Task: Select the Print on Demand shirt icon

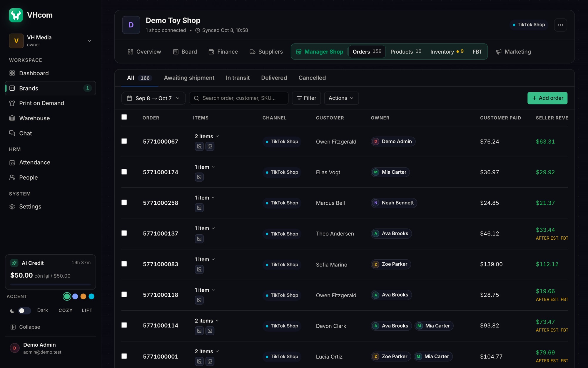Action: 12,103
